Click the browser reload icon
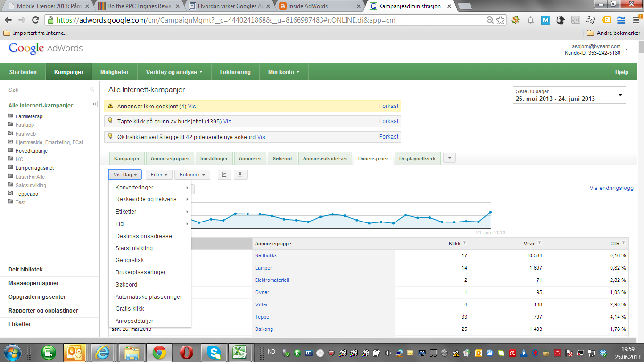 [x=35, y=20]
